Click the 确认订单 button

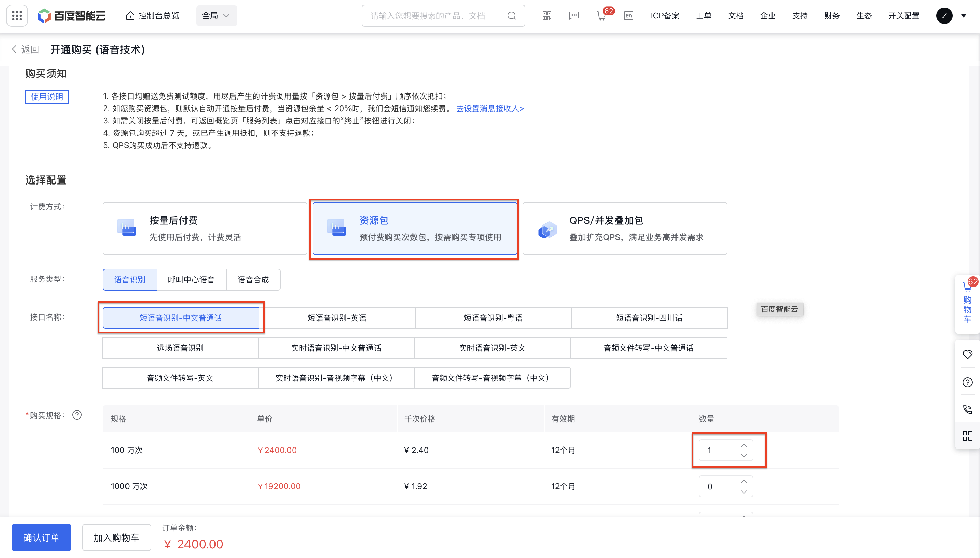coord(41,537)
